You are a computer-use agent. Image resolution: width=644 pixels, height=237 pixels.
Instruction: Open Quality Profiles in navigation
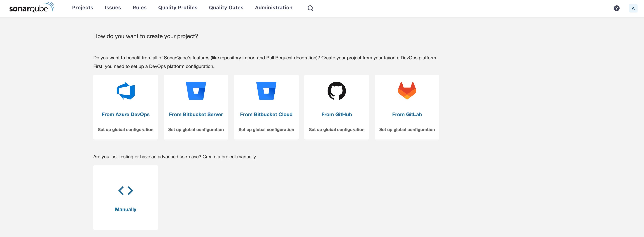tap(178, 8)
